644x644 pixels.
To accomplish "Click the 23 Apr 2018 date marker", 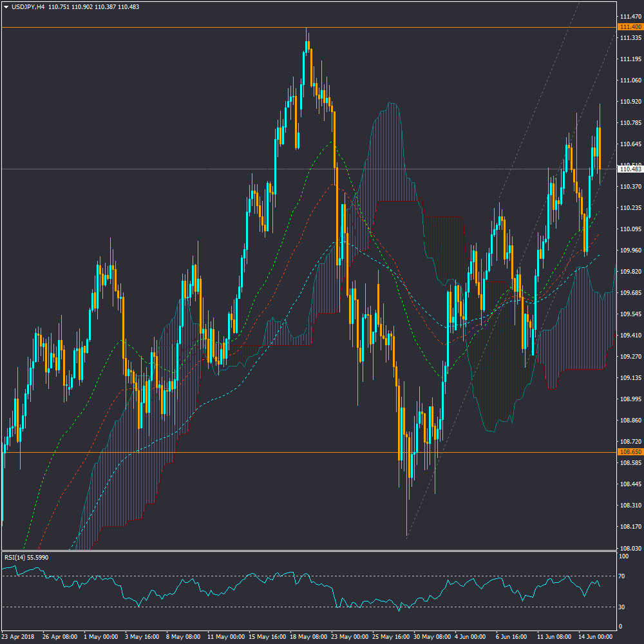I will (19, 636).
